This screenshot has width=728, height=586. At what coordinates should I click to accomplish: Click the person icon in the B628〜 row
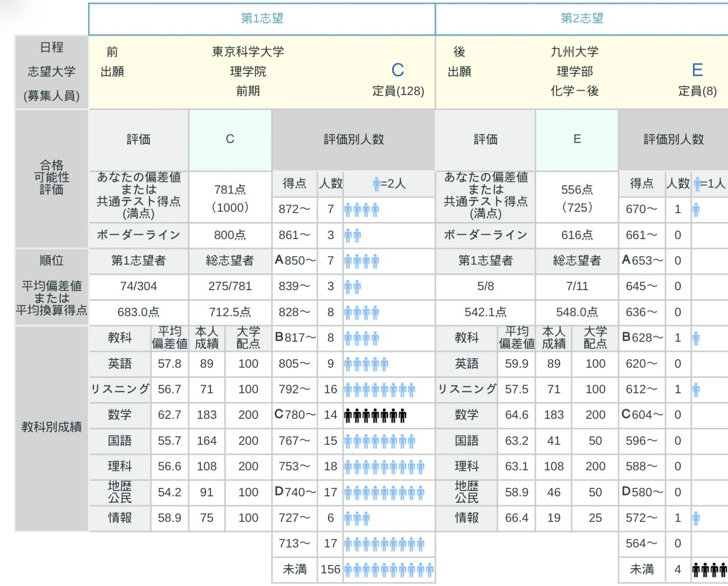(x=696, y=338)
